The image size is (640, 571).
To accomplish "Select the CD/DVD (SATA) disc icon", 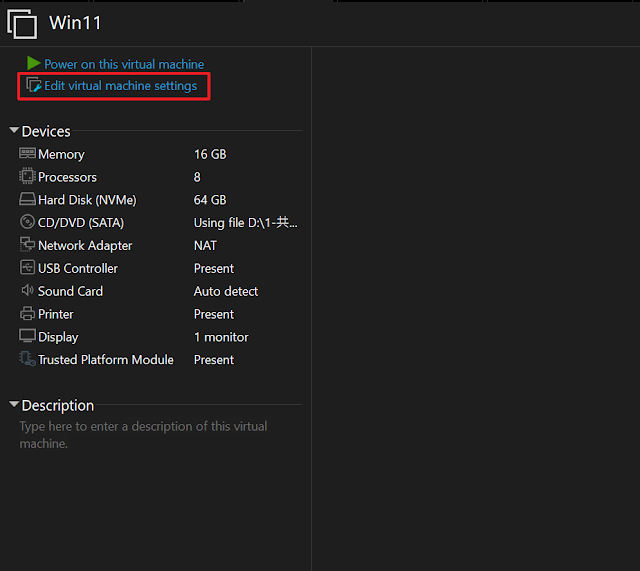I will click(x=27, y=222).
